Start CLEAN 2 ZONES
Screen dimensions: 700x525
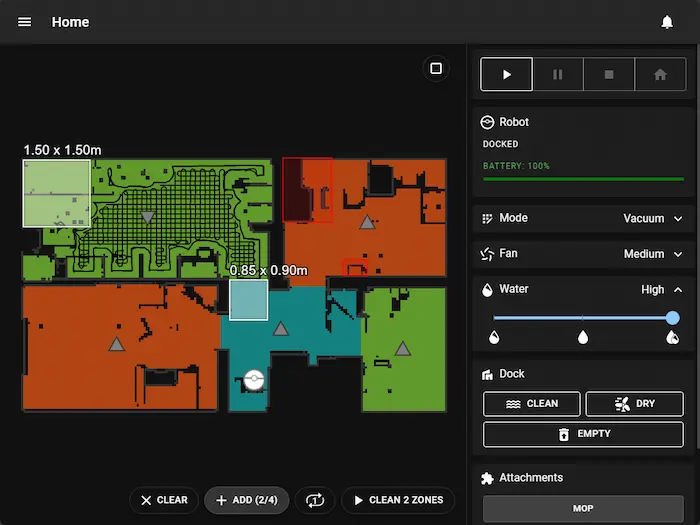398,500
